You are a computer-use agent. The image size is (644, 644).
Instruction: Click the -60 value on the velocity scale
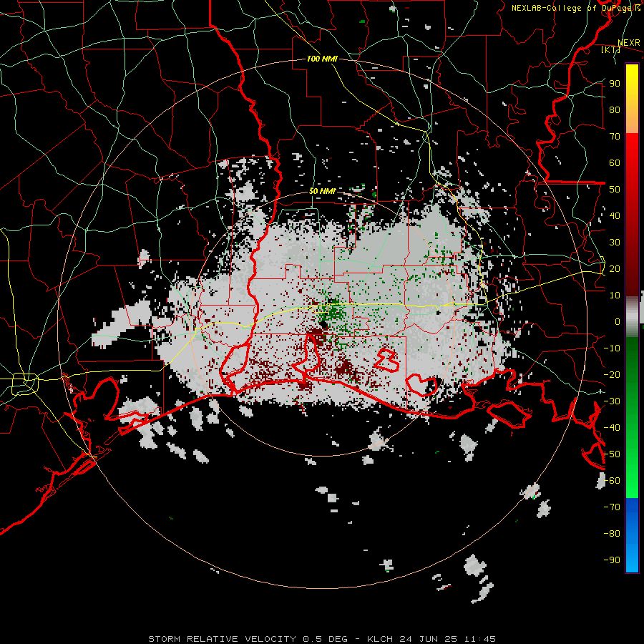click(612, 481)
